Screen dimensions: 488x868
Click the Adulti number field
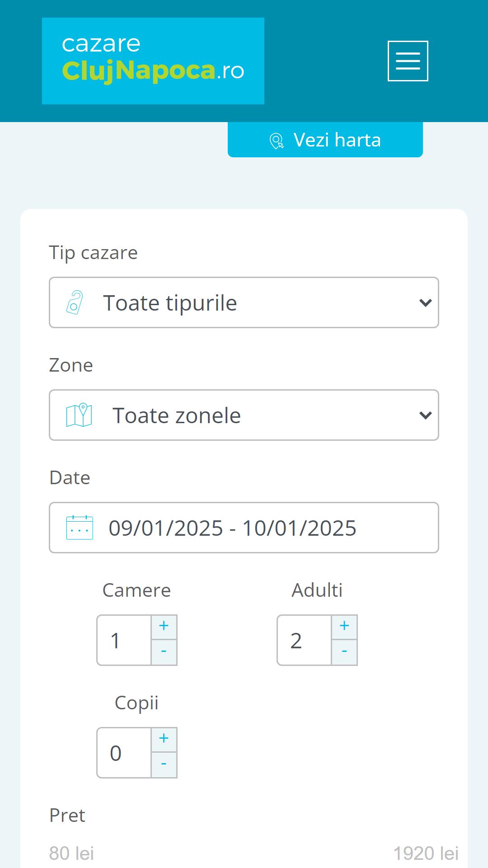pos(305,640)
